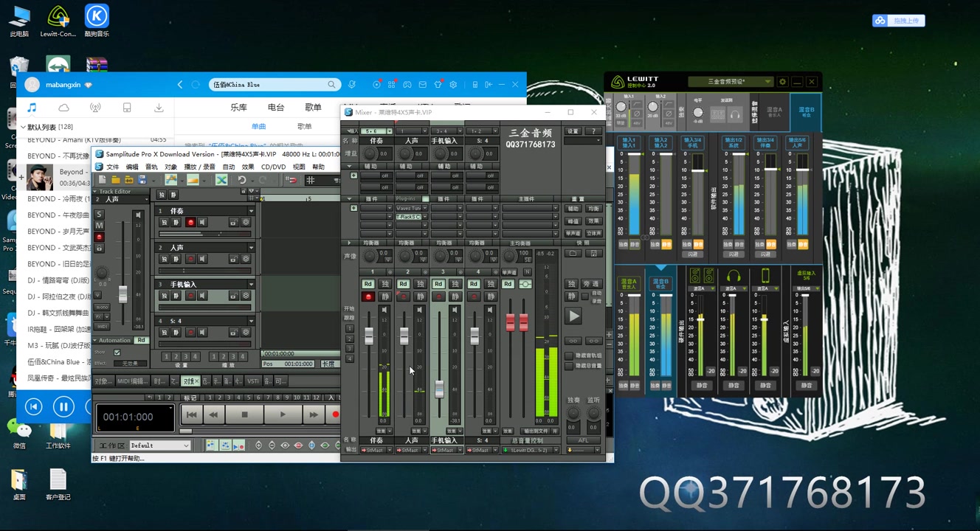
Task: Toggle the 隐藏总音量 checkbox in Mixer
Action: (569, 366)
